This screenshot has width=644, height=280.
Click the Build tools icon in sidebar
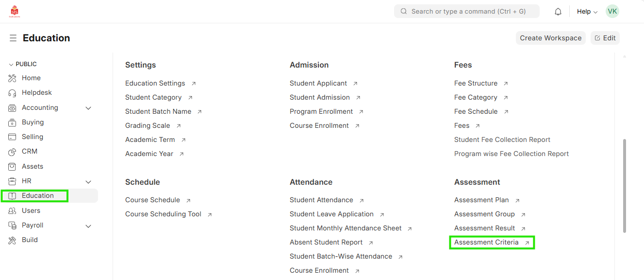tap(13, 240)
